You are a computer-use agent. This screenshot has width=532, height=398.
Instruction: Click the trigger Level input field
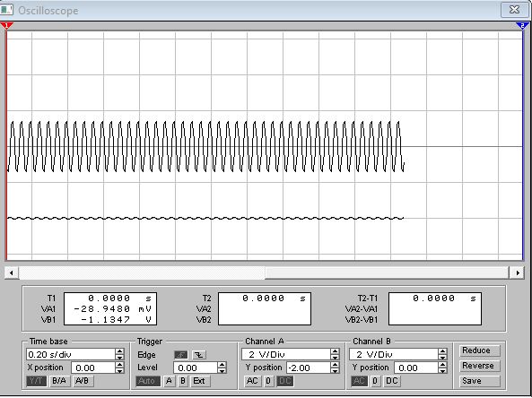[196, 368]
